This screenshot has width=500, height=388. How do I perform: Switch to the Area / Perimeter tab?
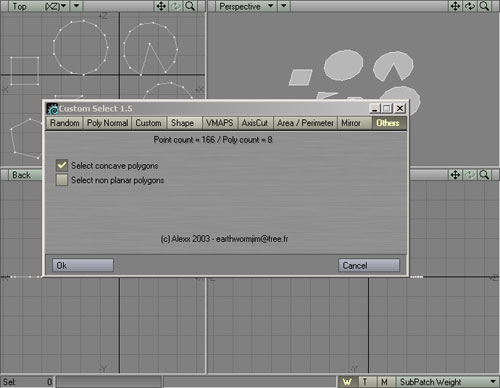click(305, 123)
